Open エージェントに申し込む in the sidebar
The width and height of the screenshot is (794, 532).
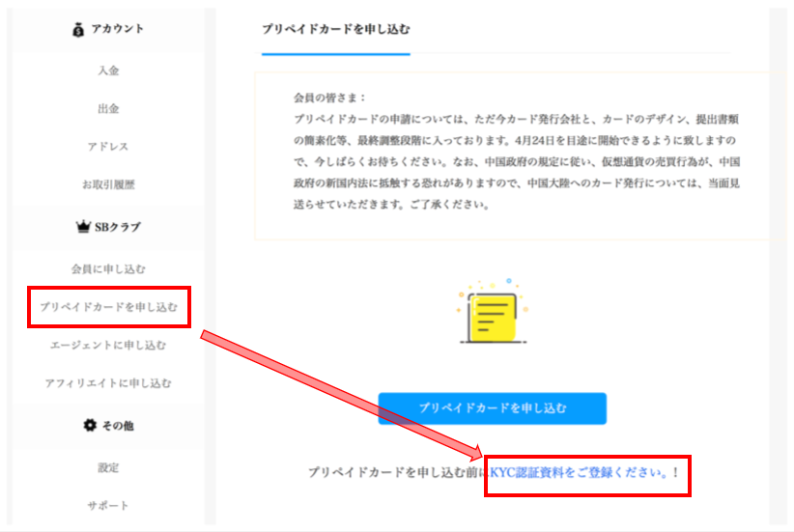(x=108, y=345)
